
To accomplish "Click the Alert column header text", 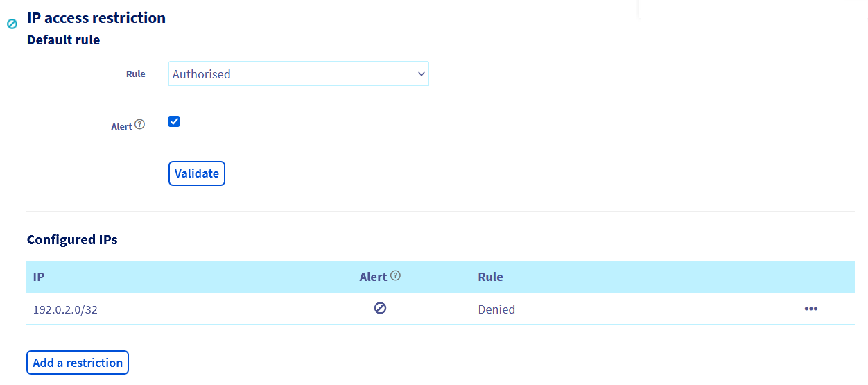I will (x=373, y=277).
